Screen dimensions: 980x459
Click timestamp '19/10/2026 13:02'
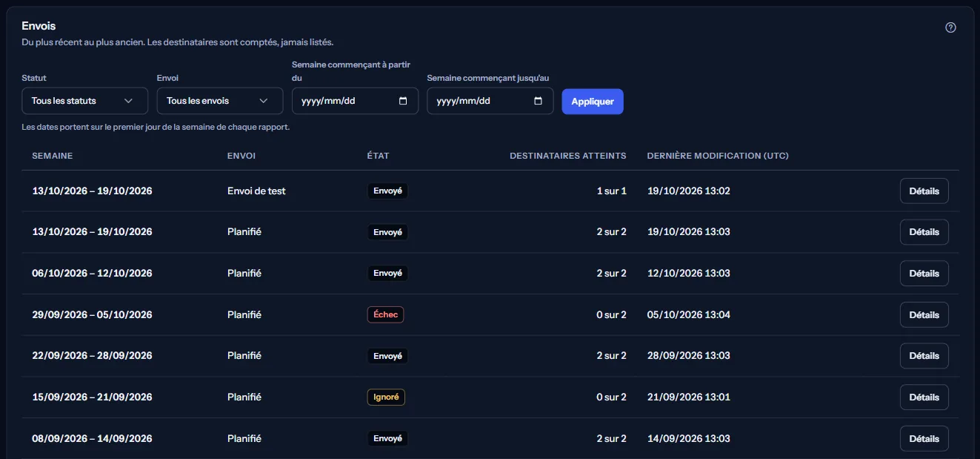688,191
